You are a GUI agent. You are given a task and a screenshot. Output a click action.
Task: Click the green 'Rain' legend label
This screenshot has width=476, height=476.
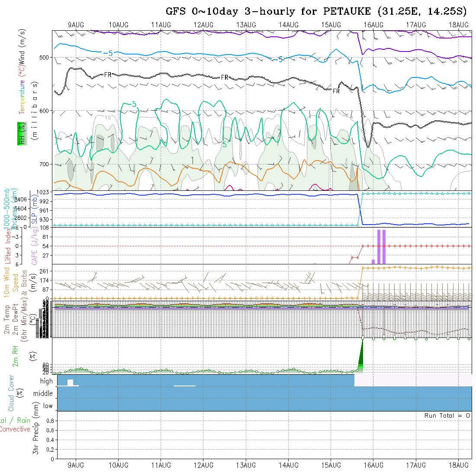(x=24, y=421)
